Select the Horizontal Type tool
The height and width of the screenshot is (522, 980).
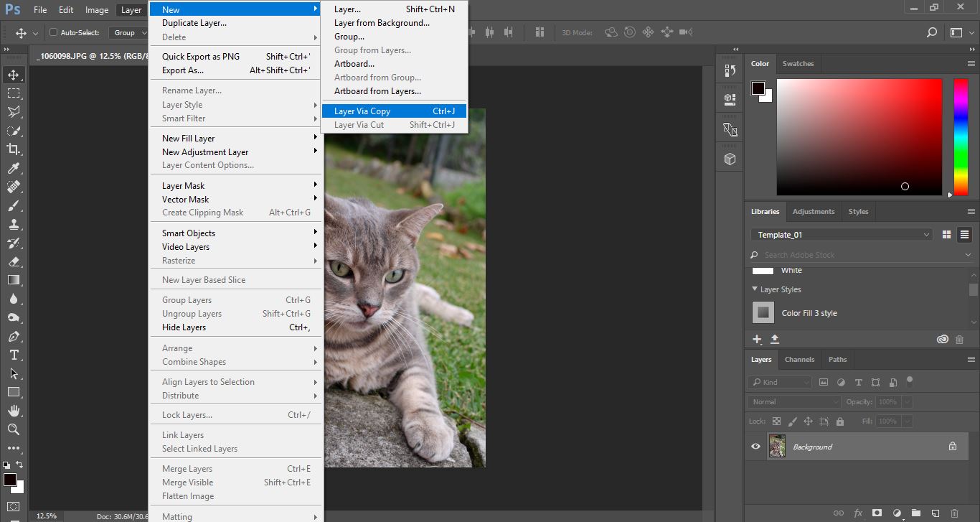click(14, 355)
